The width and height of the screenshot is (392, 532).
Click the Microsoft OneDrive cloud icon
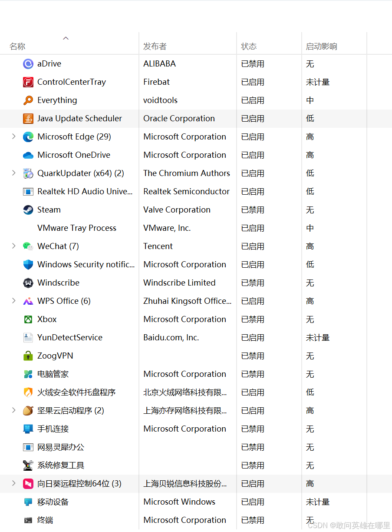coord(28,155)
